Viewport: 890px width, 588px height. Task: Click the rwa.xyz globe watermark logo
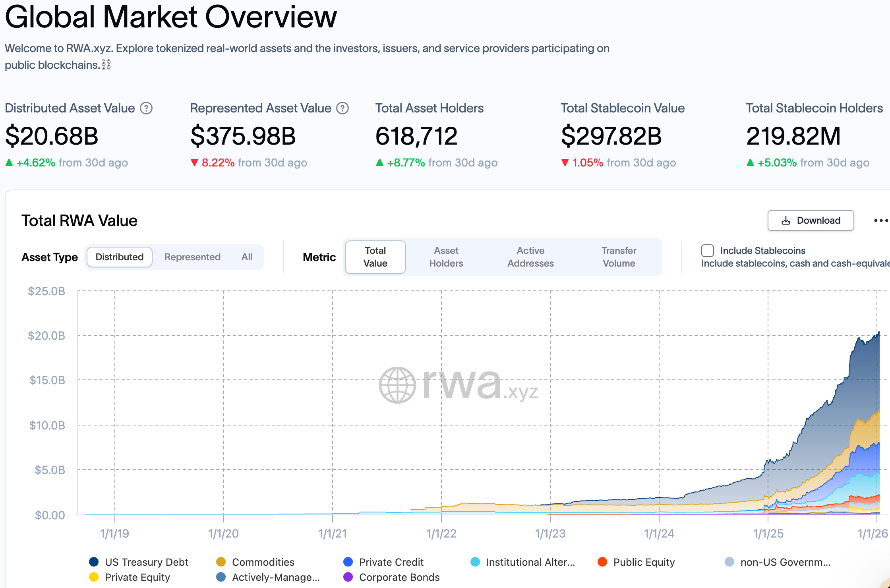click(x=397, y=385)
